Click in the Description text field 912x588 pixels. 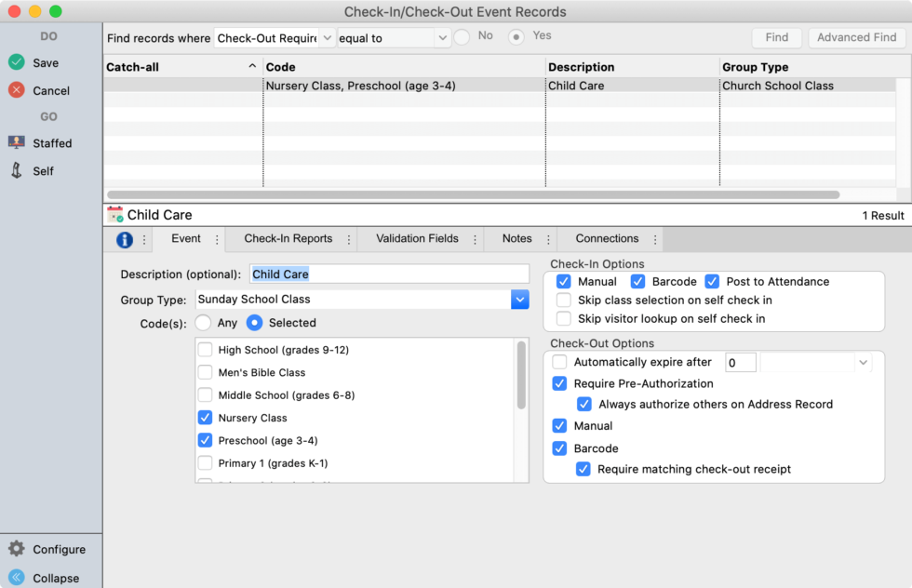point(391,274)
